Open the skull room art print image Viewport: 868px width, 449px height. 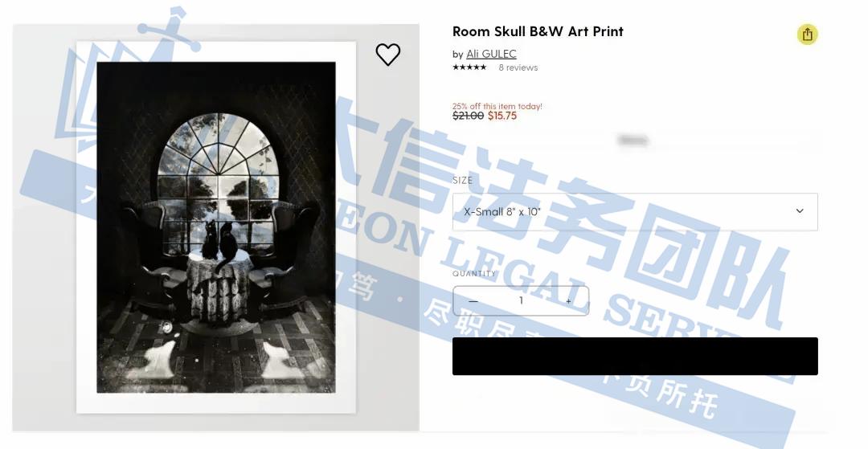[216, 227]
